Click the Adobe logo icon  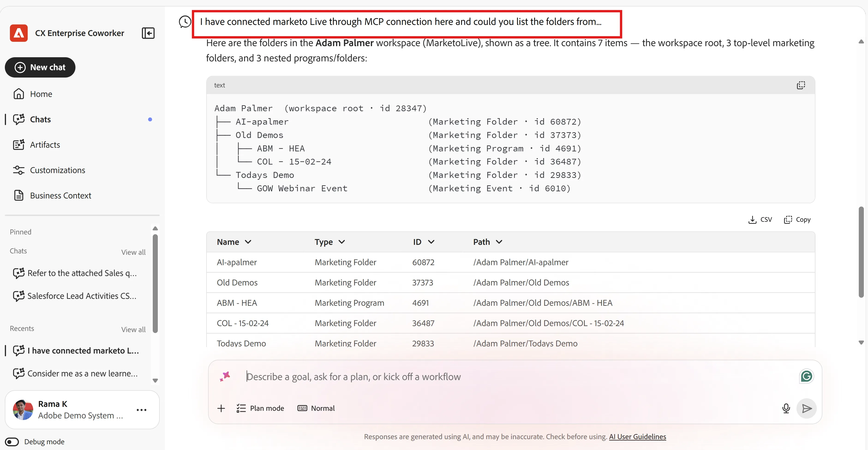tap(19, 33)
